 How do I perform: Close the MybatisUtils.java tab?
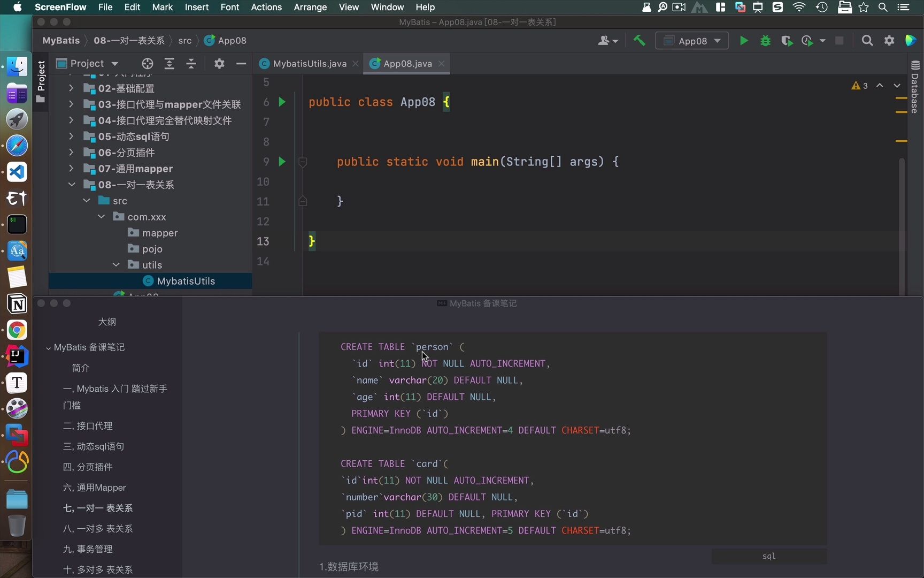point(356,64)
